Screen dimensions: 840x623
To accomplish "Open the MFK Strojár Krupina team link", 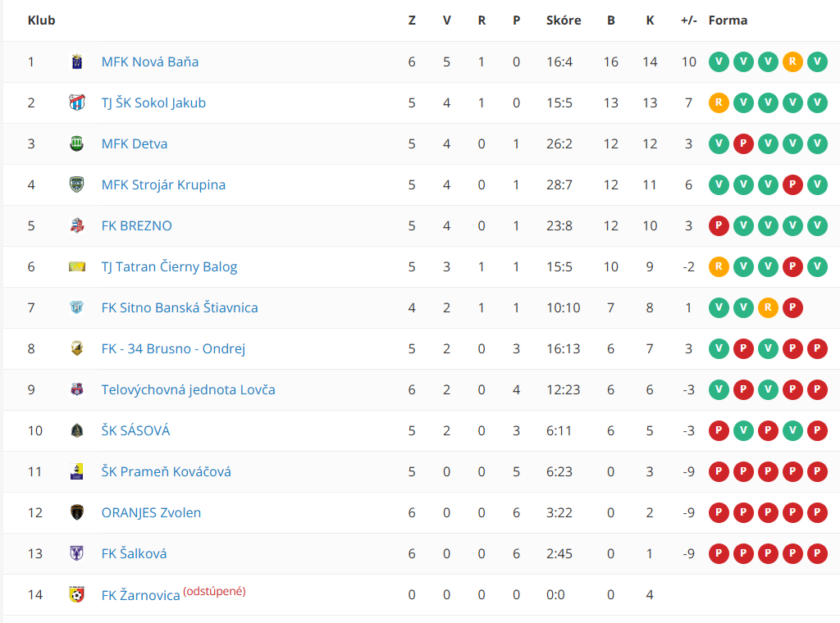I will point(163,184).
